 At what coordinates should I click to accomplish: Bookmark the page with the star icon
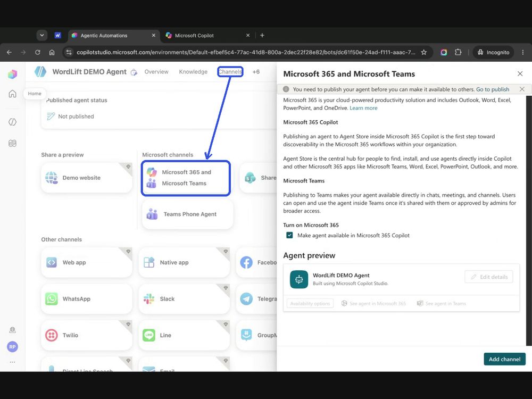(x=424, y=52)
